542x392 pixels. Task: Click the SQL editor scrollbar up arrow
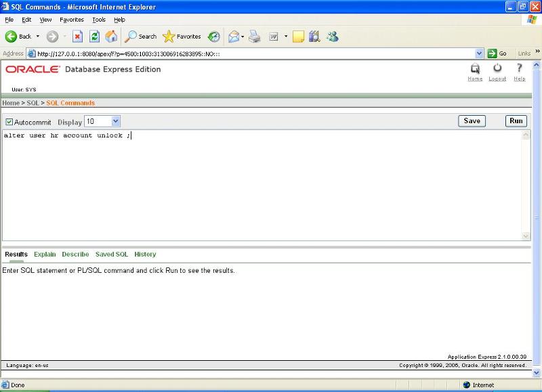tap(526, 135)
